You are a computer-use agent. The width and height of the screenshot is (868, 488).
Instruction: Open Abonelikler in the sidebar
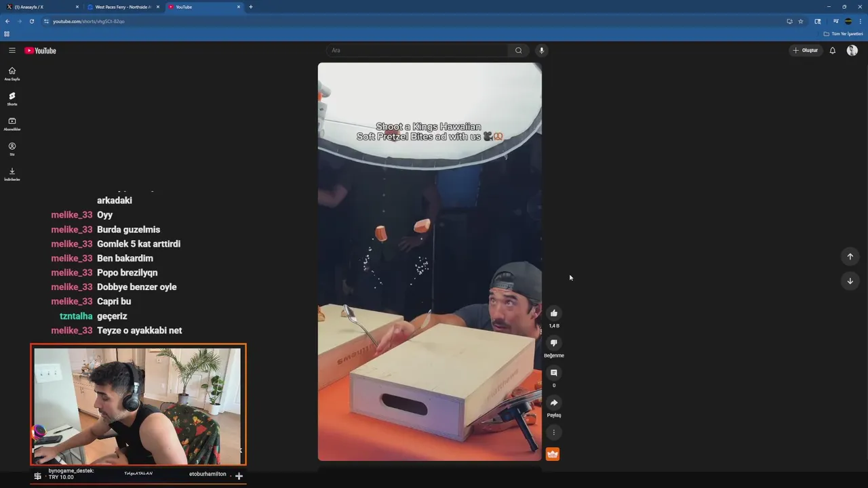[x=12, y=123]
